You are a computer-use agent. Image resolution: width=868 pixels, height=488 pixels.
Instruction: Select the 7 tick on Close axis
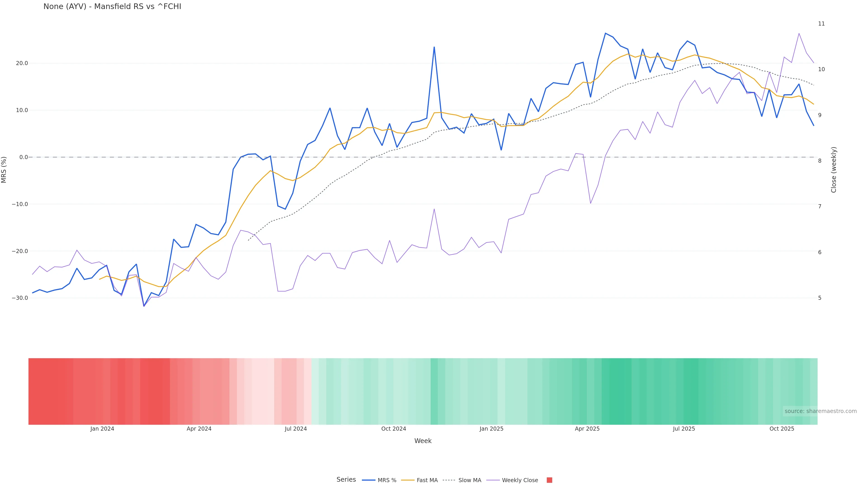(x=820, y=206)
